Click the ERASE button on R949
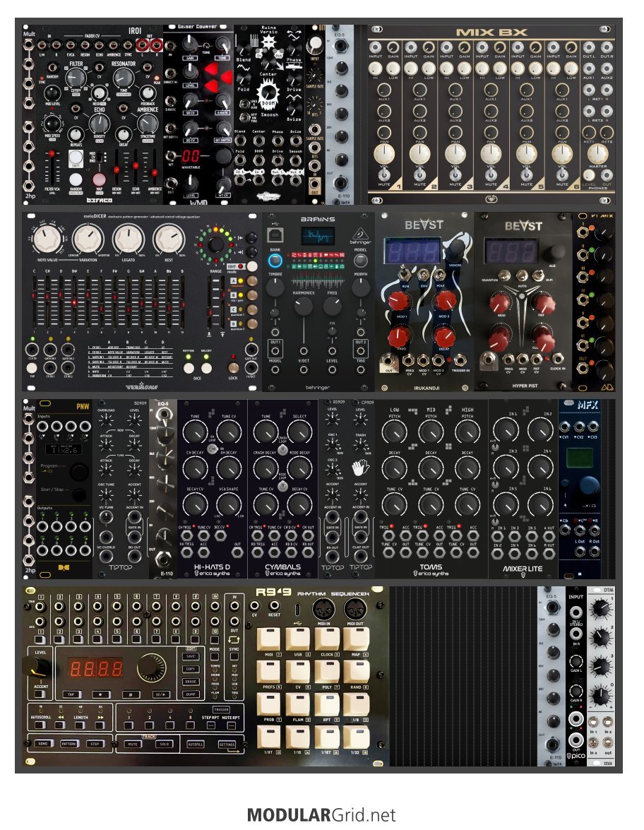Viewport: 644px width, 830px height. tap(191, 682)
